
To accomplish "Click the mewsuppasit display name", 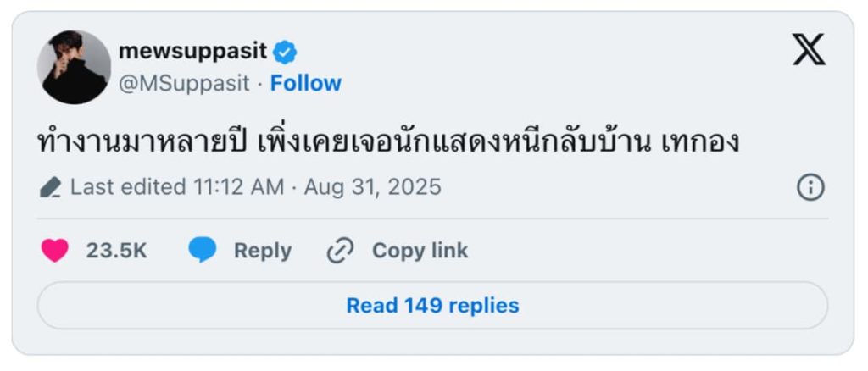I will [x=193, y=52].
